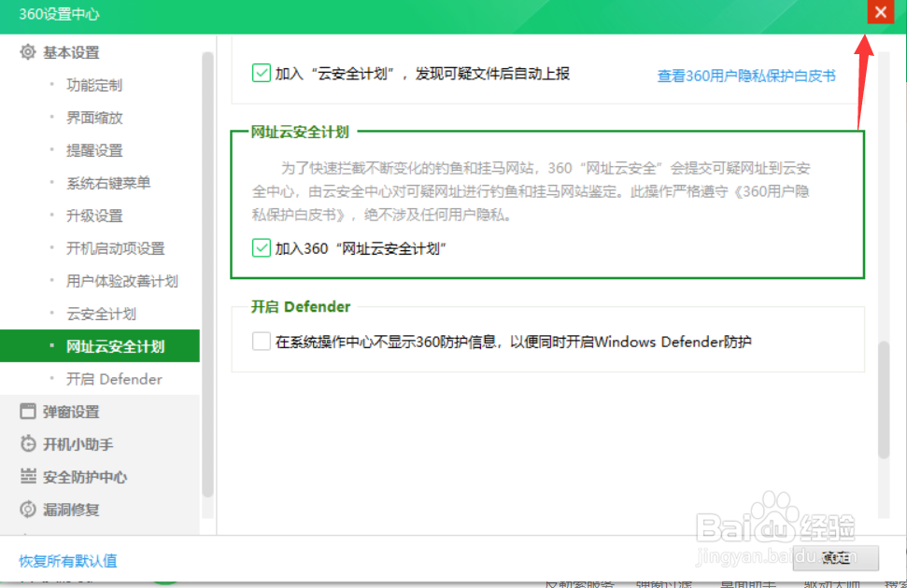Click 恢复所有默认值 link
Screen dimensions: 907x588
click(68, 561)
